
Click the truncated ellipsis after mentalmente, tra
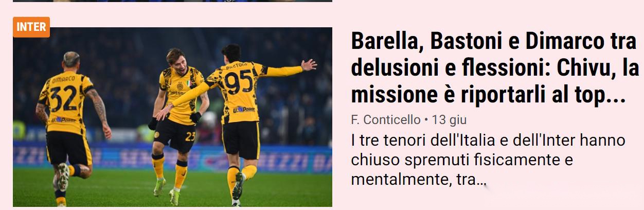[481, 182]
